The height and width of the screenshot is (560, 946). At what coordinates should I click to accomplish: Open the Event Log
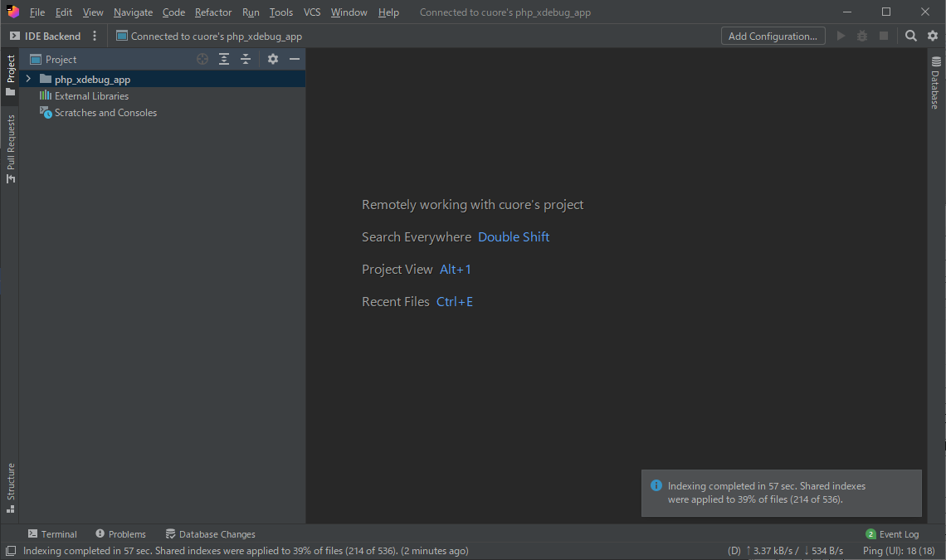tap(892, 534)
